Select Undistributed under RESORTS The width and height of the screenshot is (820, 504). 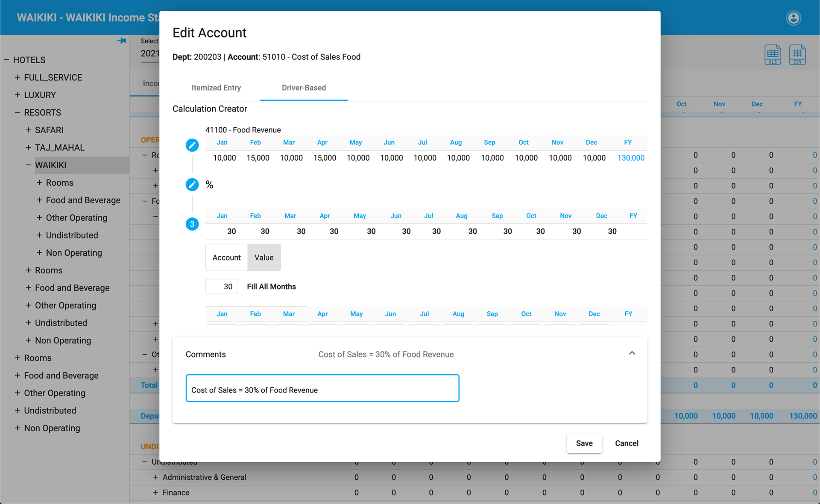[x=61, y=322]
